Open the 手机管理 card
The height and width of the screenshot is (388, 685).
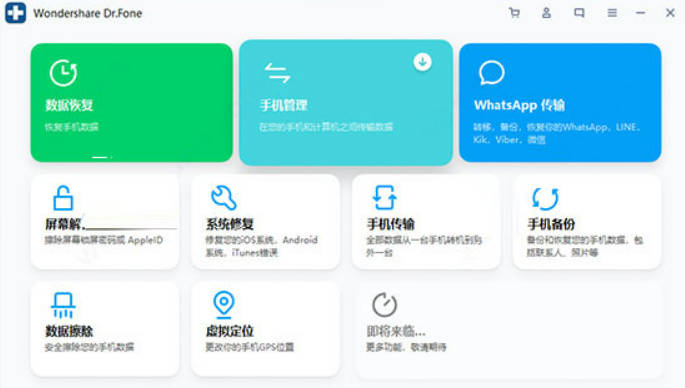pyautogui.click(x=346, y=103)
